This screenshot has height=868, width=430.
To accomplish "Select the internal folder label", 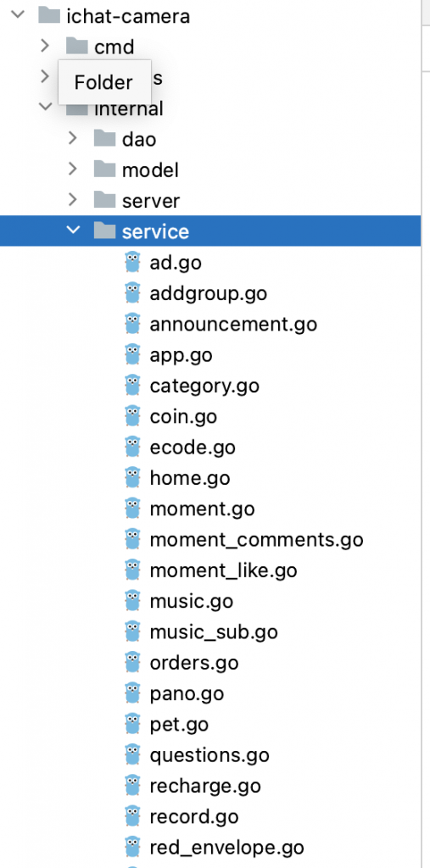I will [x=129, y=108].
